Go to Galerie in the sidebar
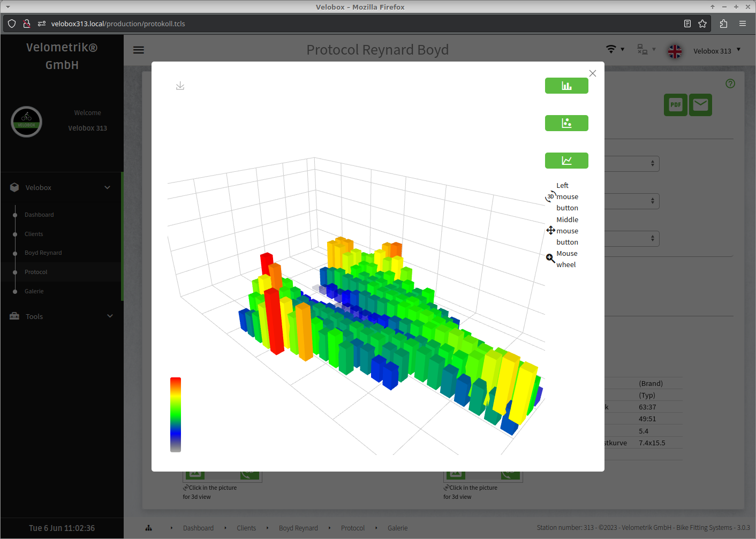 click(34, 291)
